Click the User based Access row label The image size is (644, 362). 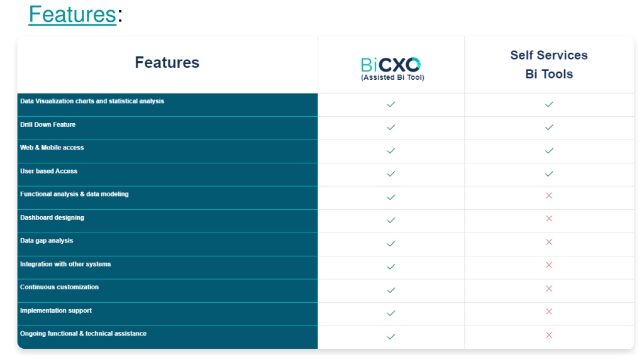(48, 171)
